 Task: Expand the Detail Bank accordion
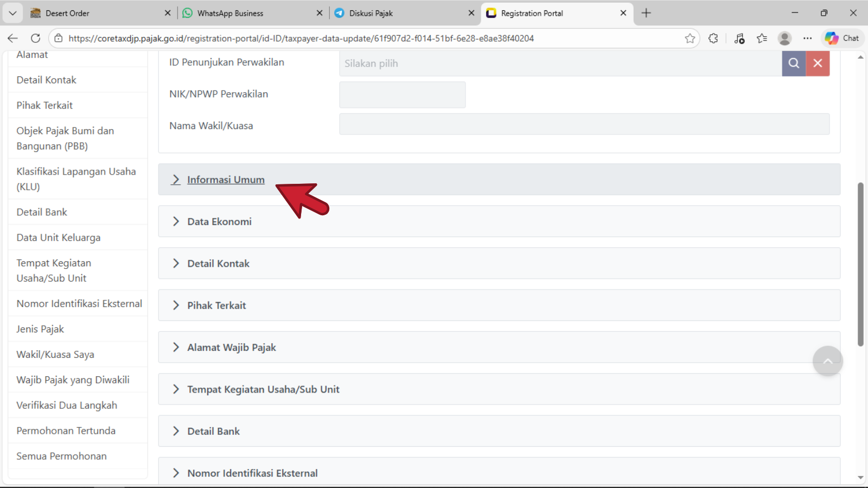coord(213,432)
